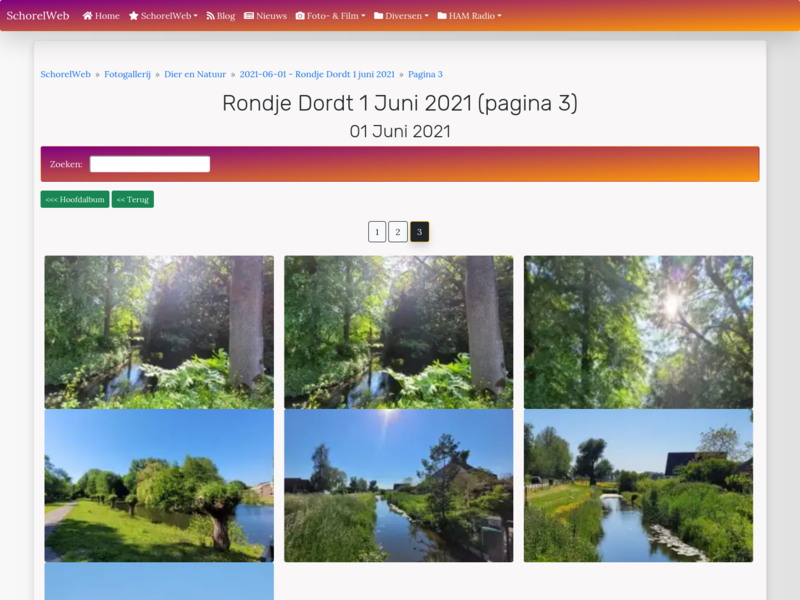Open the narrow ditch with sun flare photo
Viewport: 800px width, 600px height.
click(398, 486)
